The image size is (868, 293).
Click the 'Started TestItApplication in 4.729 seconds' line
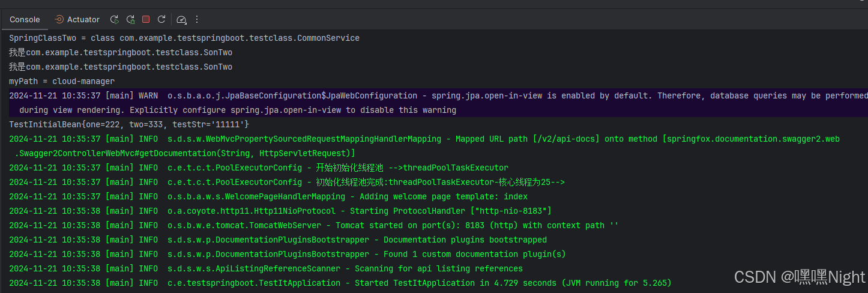(x=340, y=283)
